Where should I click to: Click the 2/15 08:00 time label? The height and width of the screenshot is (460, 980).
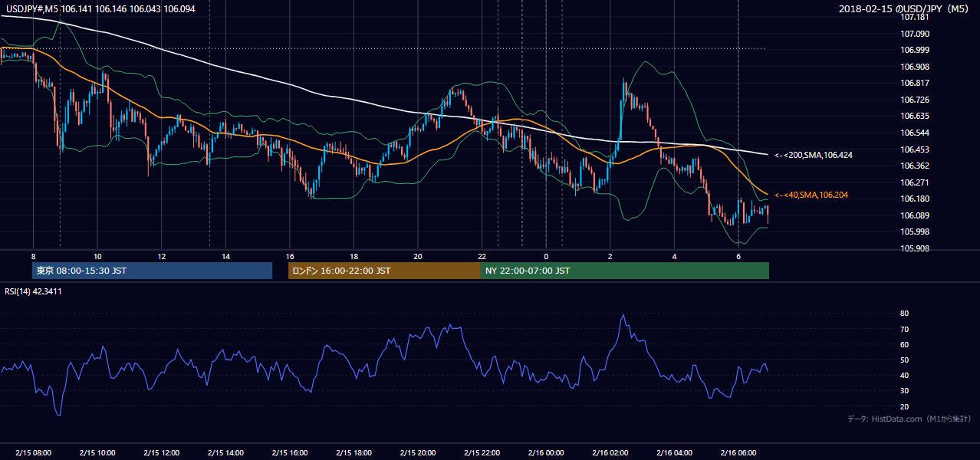[33, 453]
